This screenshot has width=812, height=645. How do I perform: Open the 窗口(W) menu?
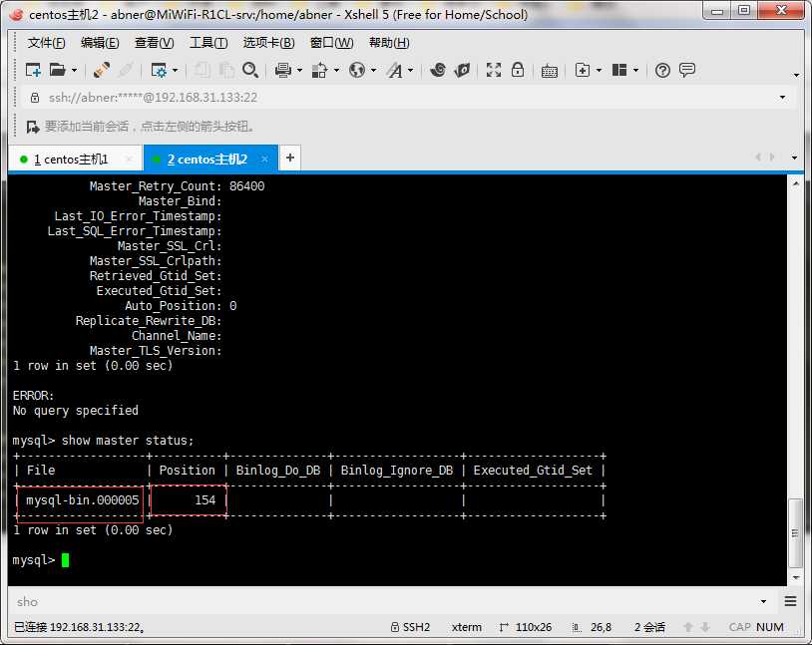(331, 43)
